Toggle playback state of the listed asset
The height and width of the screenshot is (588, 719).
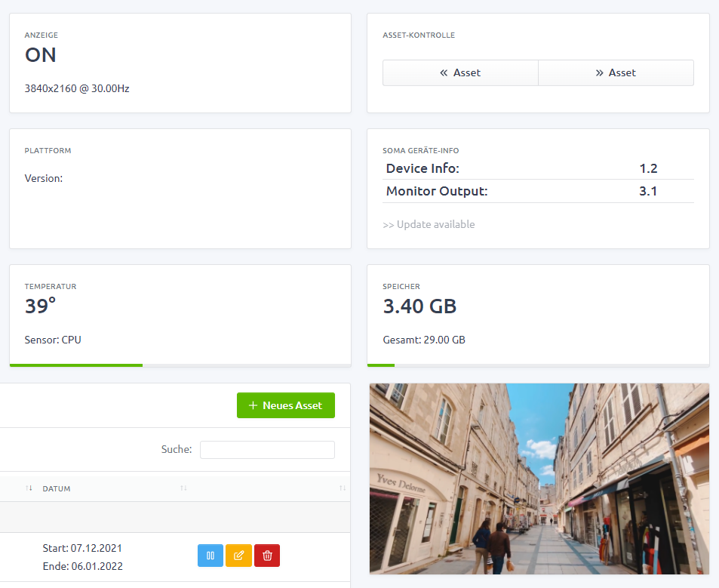point(210,555)
